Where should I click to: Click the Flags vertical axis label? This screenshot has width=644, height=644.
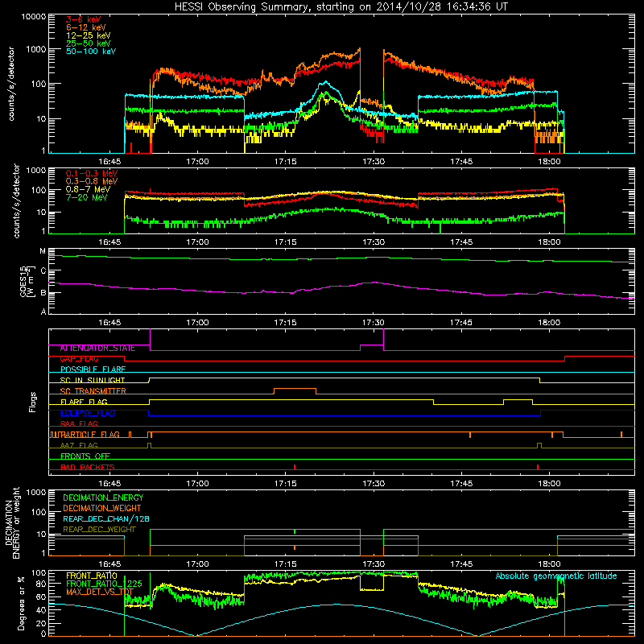tap(33, 402)
